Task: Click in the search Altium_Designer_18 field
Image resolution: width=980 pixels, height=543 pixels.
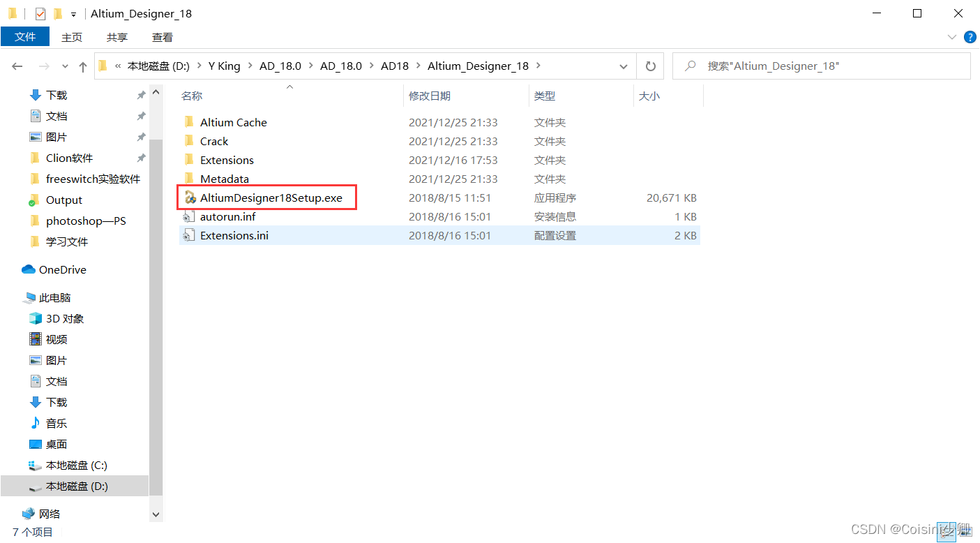Action: 821,66
